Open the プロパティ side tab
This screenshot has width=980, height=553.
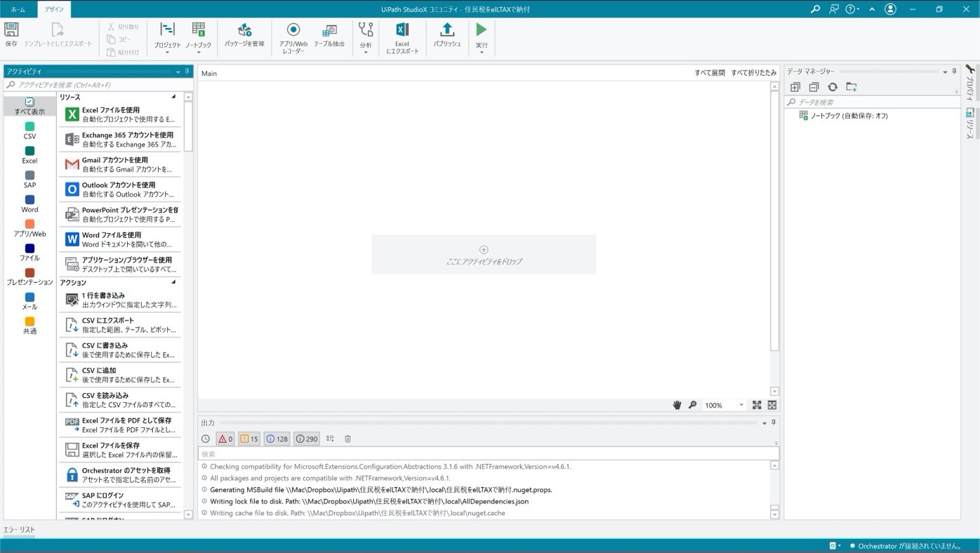(x=969, y=82)
